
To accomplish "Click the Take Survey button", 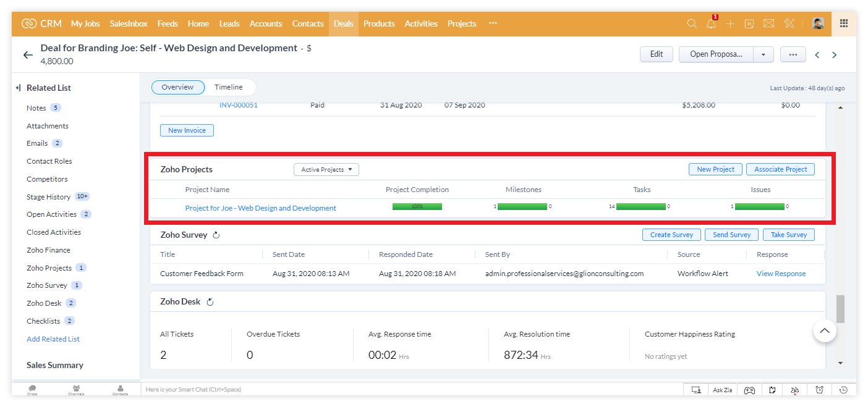I will click(x=789, y=235).
